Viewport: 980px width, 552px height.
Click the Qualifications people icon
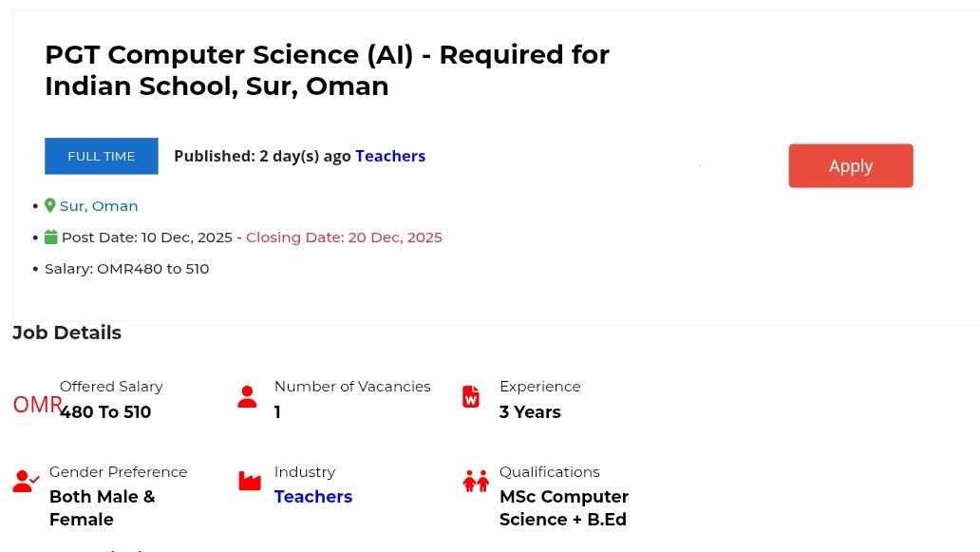[476, 482]
